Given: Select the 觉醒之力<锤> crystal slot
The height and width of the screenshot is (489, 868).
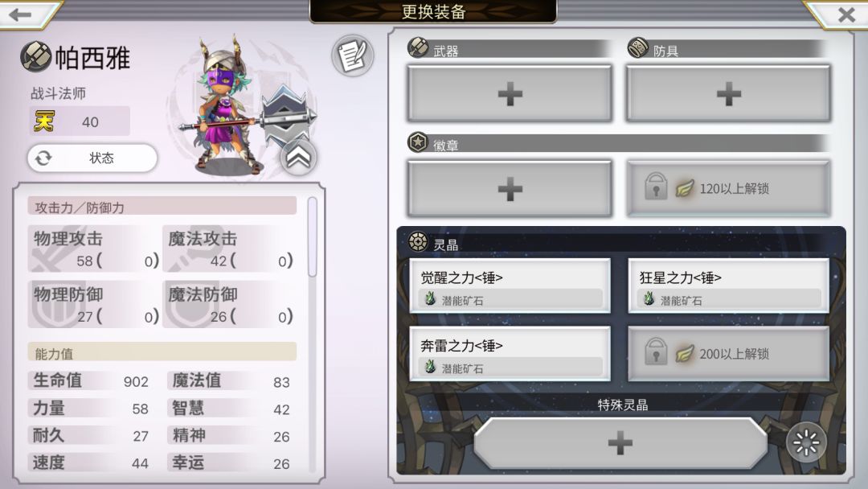Looking at the screenshot, I should click(510, 286).
